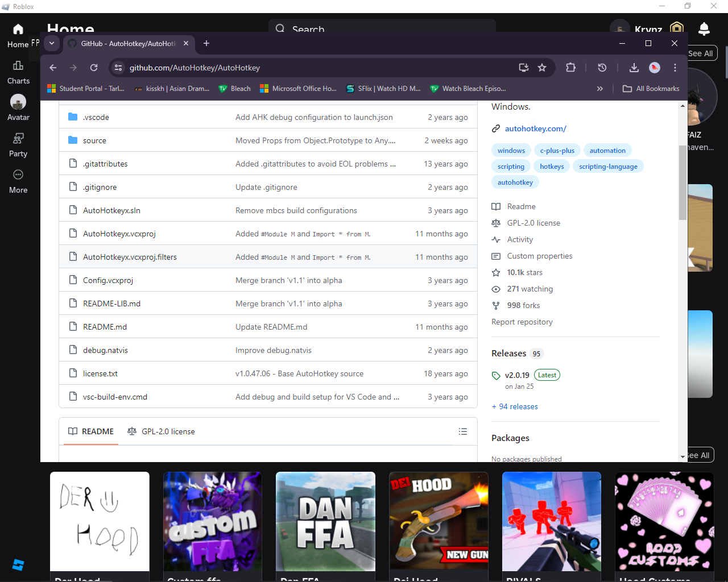Open Robux icon in Roblox header
Screen dimensions: 728x582
pos(677,28)
